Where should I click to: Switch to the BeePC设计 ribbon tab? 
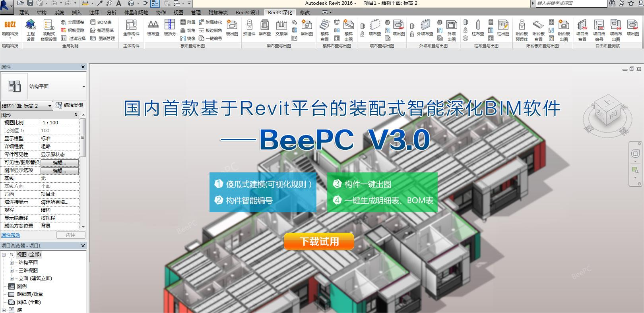(x=248, y=12)
